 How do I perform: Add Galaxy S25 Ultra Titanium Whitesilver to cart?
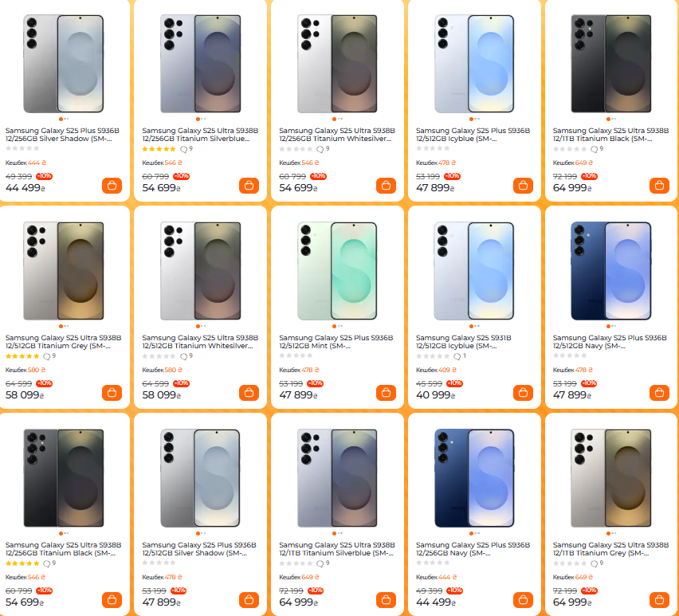[386, 185]
